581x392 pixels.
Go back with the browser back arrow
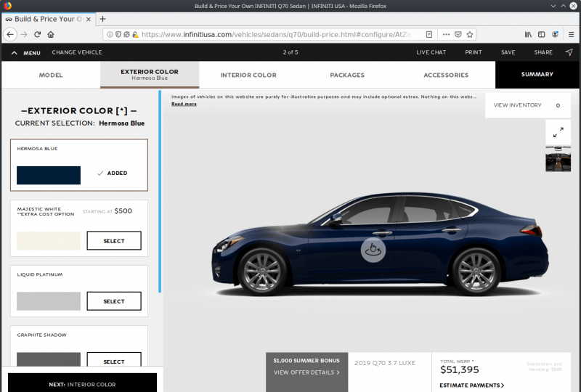click(x=10, y=34)
